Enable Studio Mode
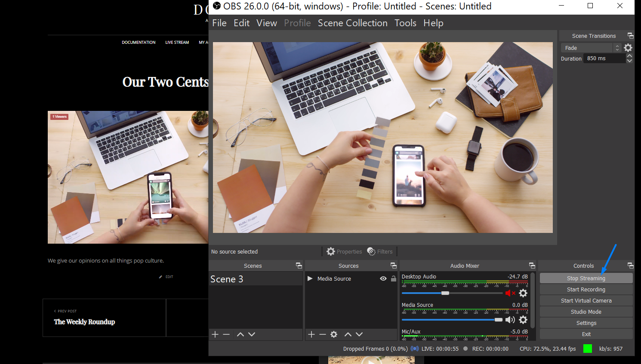This screenshot has width=641, height=364. 586,312
